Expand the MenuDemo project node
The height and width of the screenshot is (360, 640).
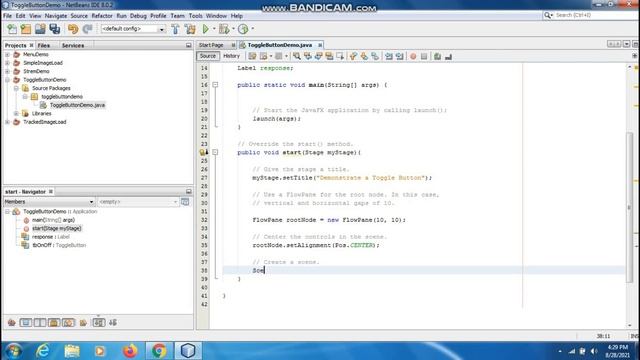7,54
